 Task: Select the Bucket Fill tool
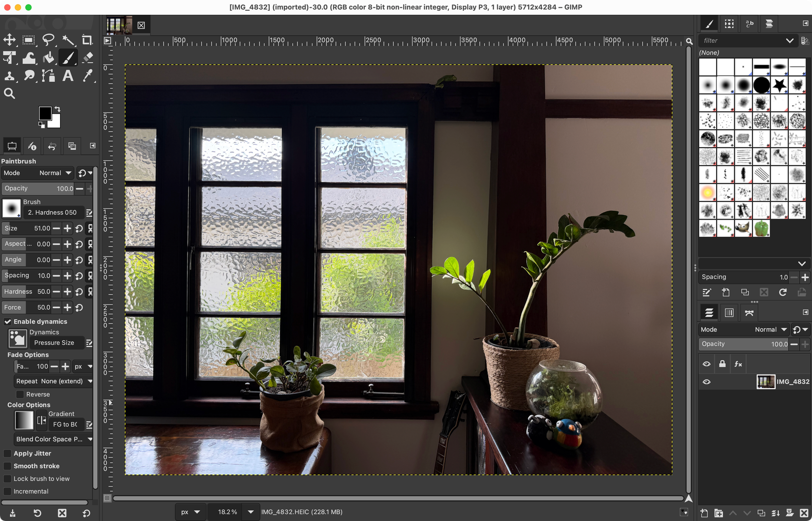point(48,58)
